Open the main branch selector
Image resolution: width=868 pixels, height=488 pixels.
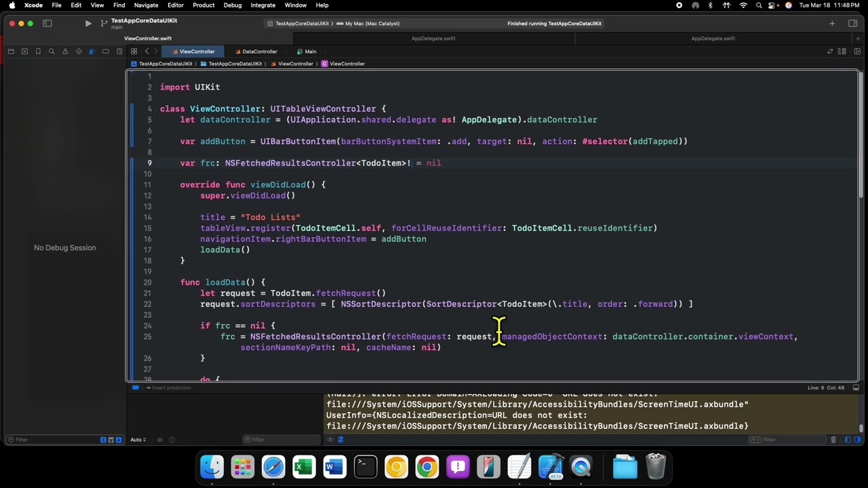click(x=117, y=28)
